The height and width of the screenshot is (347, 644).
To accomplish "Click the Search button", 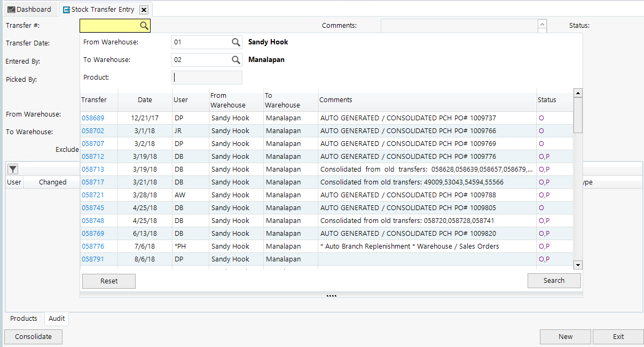I will pos(554,280).
